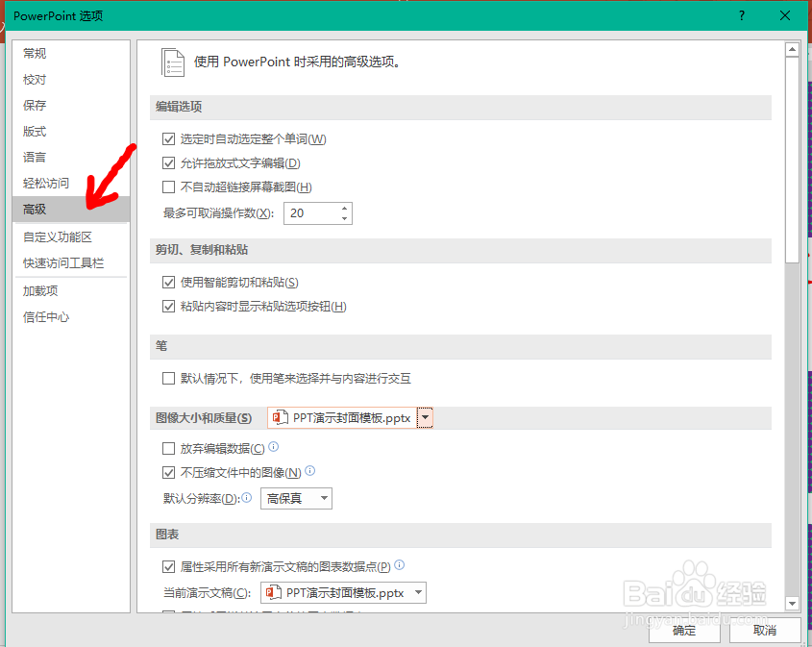Select 自定义功能区 in the options sidebar

tap(71, 237)
